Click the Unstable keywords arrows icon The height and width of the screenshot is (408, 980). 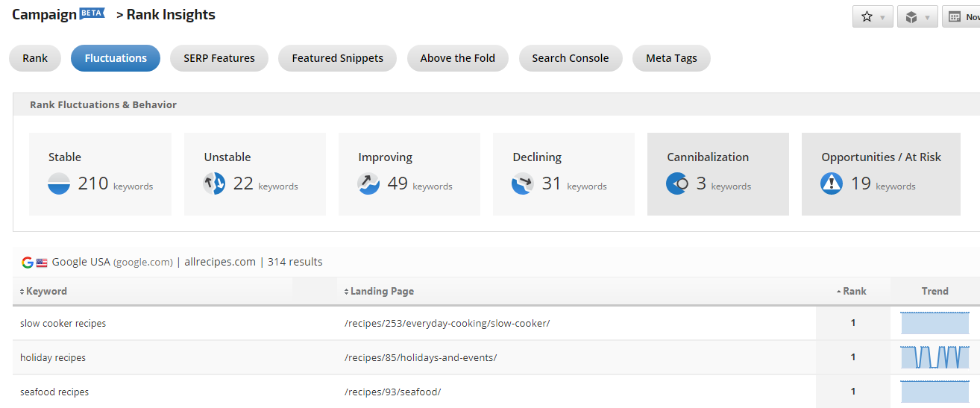tap(214, 183)
